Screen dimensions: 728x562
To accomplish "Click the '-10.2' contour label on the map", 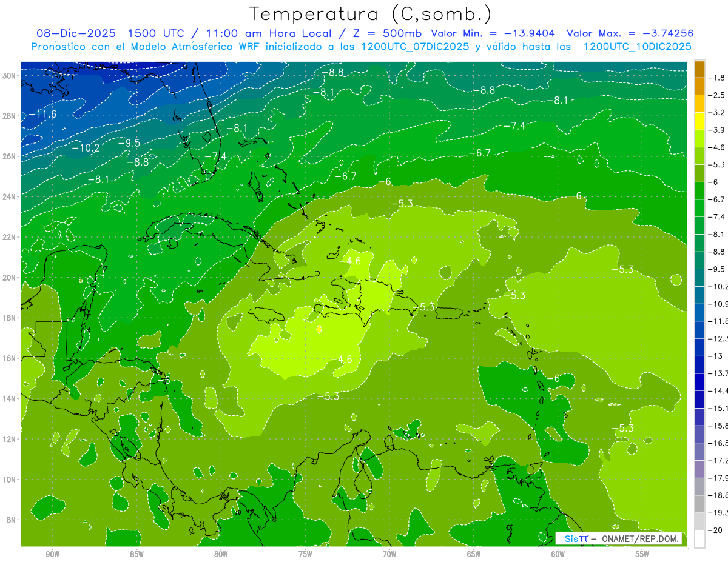I will click(x=86, y=147).
